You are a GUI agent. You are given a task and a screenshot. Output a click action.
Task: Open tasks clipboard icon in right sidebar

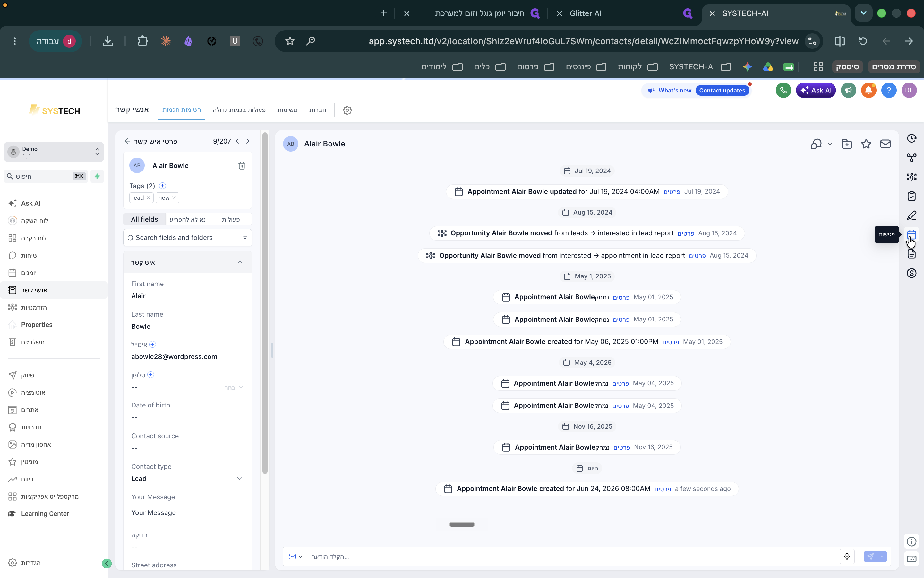pos(911,196)
